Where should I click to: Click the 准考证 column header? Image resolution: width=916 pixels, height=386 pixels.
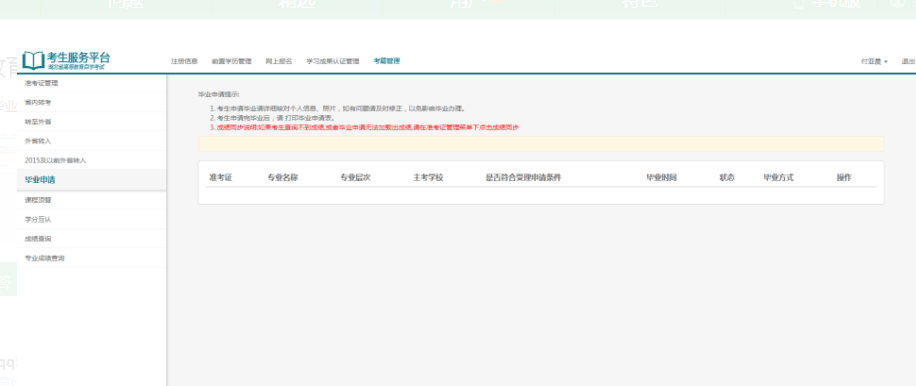pyautogui.click(x=221, y=178)
